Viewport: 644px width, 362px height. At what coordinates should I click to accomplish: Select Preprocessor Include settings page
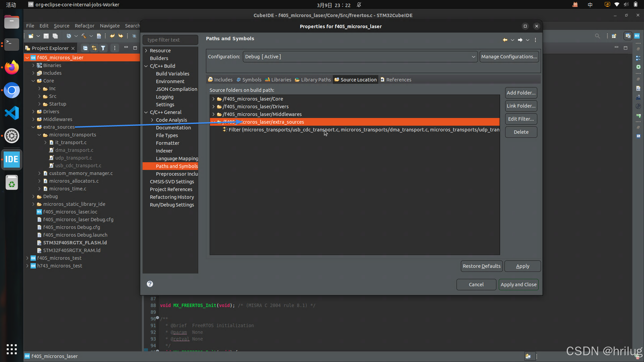pyautogui.click(x=176, y=174)
